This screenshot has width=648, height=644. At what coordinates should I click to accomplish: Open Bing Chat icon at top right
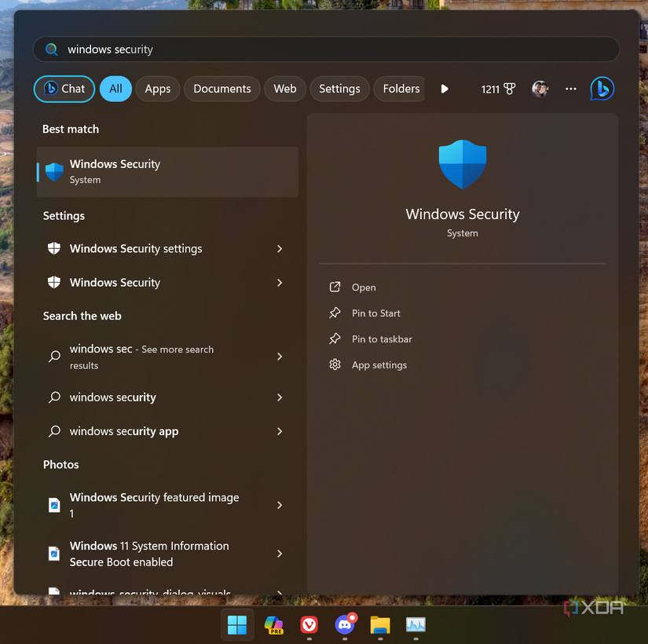pos(602,89)
